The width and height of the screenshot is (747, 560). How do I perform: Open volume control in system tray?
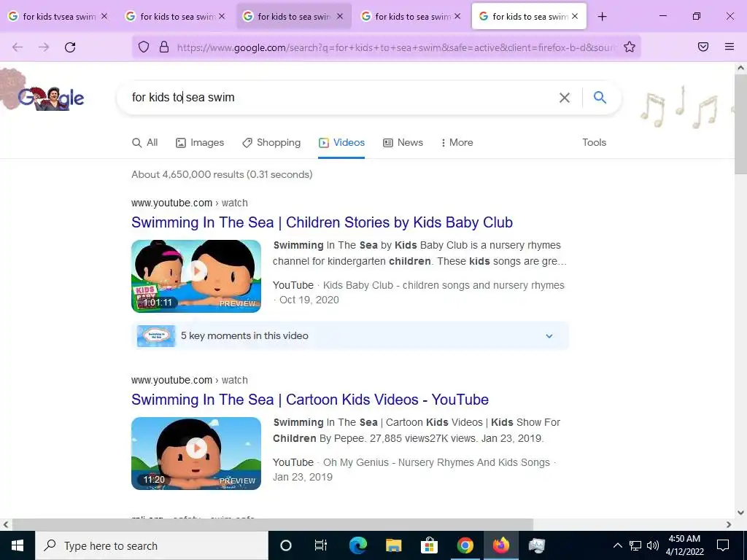click(653, 545)
